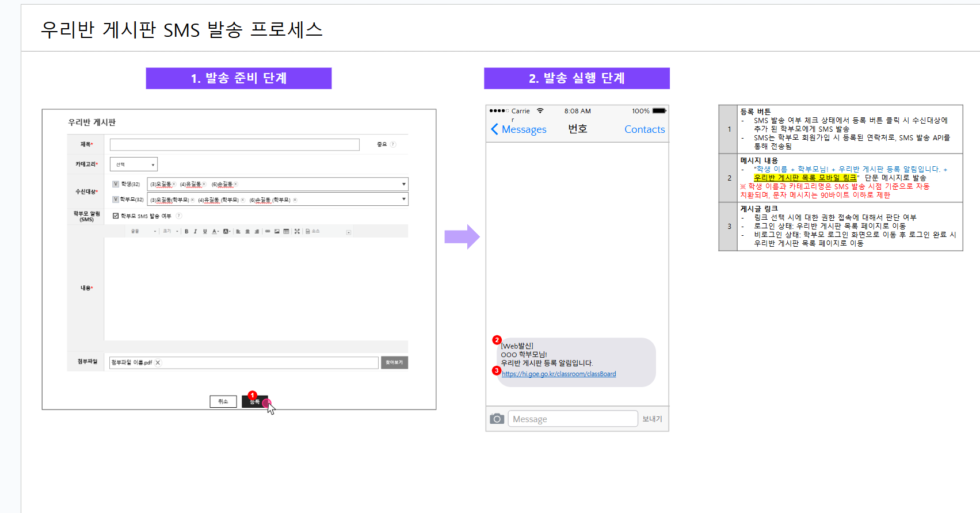Insert a table using the editor toolbar

coord(286,231)
